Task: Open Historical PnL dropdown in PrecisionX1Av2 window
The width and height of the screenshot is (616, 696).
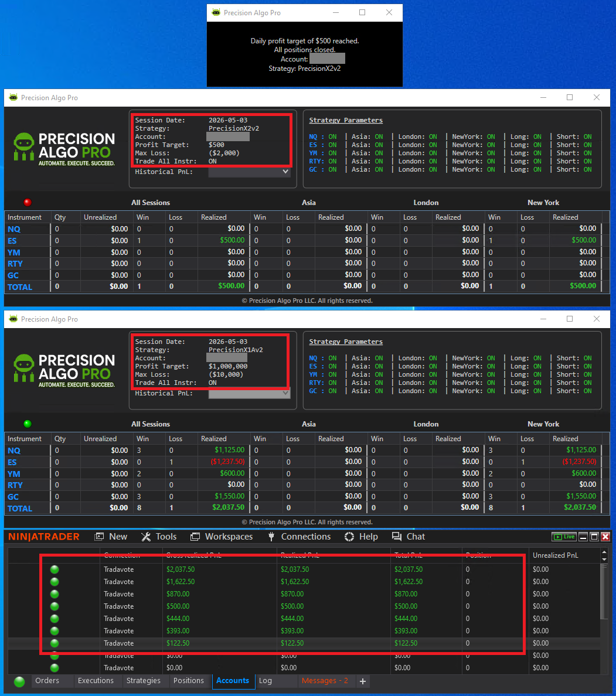Action: pyautogui.click(x=249, y=393)
